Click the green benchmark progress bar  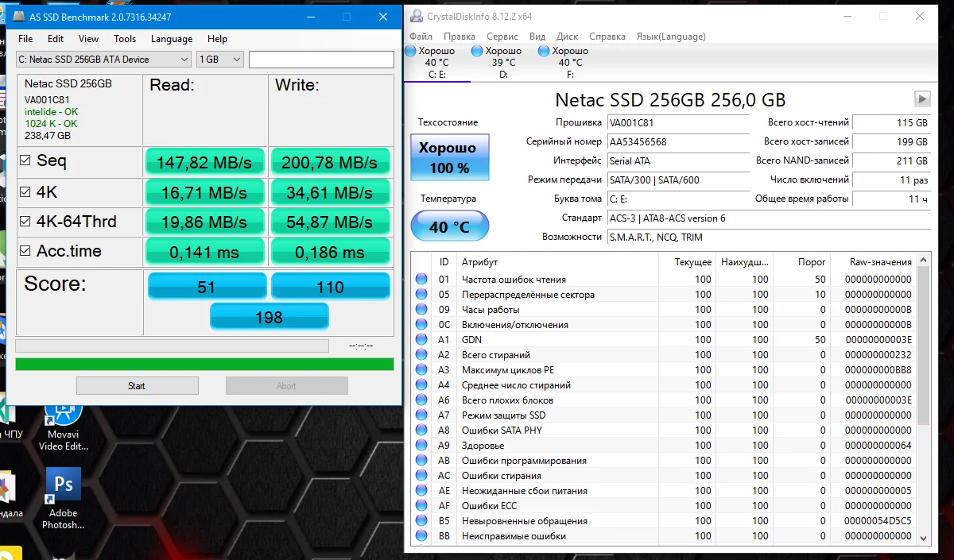click(x=204, y=364)
